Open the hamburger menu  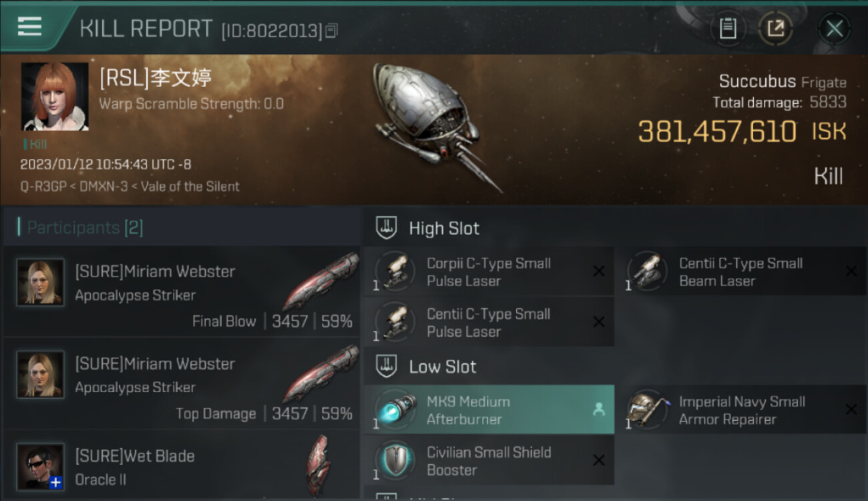click(x=29, y=27)
